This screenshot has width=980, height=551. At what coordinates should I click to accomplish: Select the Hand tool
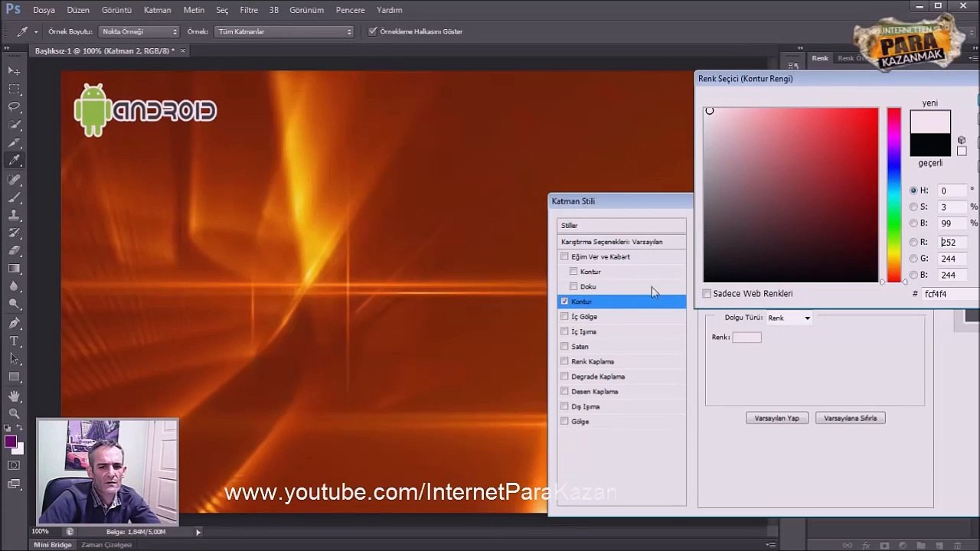(15, 395)
